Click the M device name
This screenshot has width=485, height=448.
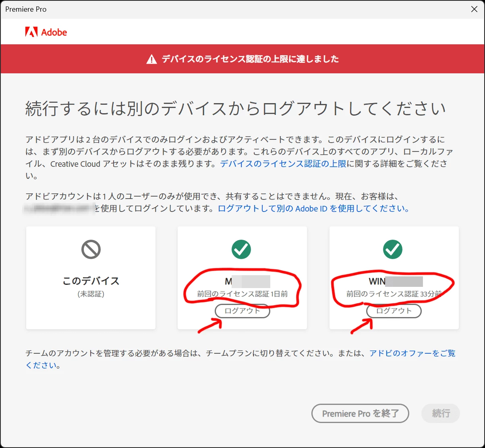click(247, 281)
